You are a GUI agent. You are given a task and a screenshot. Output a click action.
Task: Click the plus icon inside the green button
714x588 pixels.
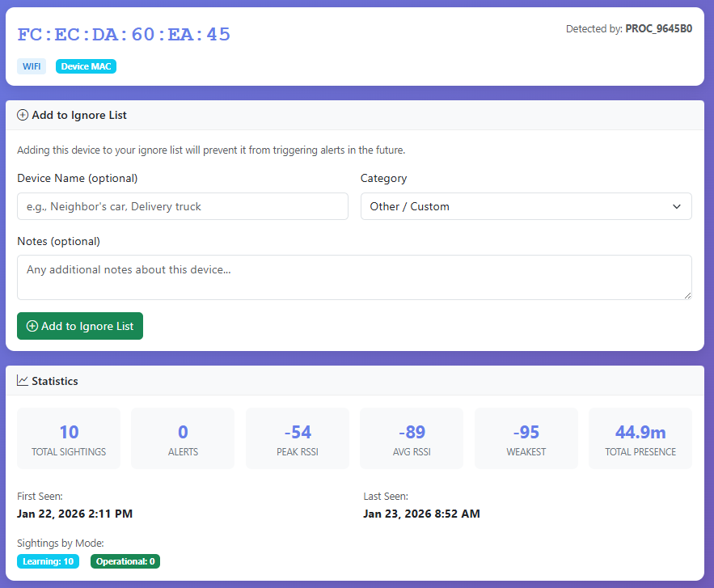point(32,326)
